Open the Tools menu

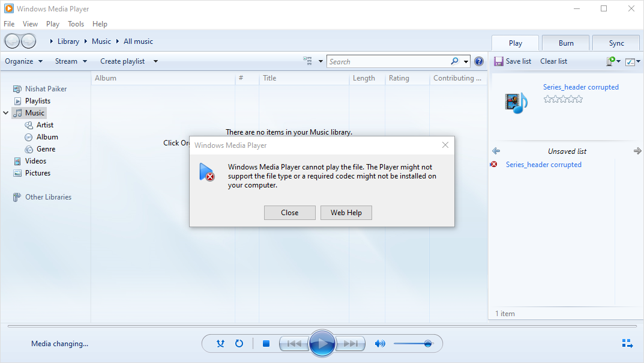tap(76, 24)
